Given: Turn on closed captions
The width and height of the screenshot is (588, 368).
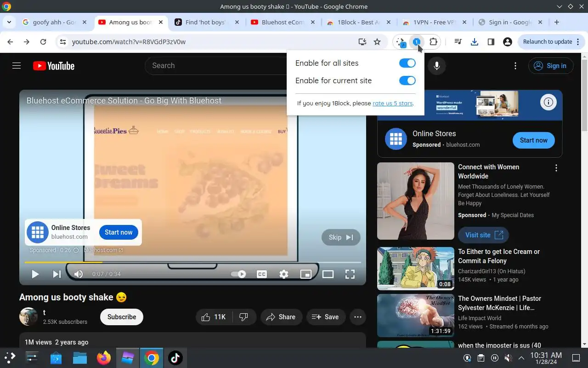Looking at the screenshot, I should (262, 274).
